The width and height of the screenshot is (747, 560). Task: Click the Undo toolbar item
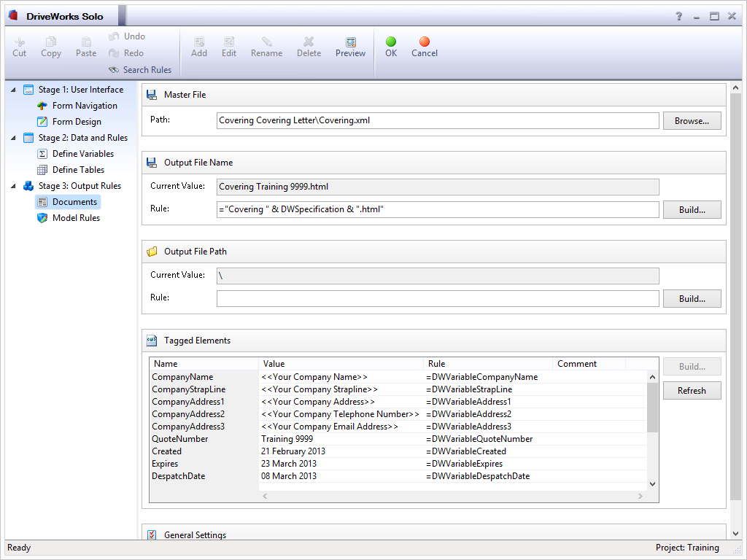[127, 36]
